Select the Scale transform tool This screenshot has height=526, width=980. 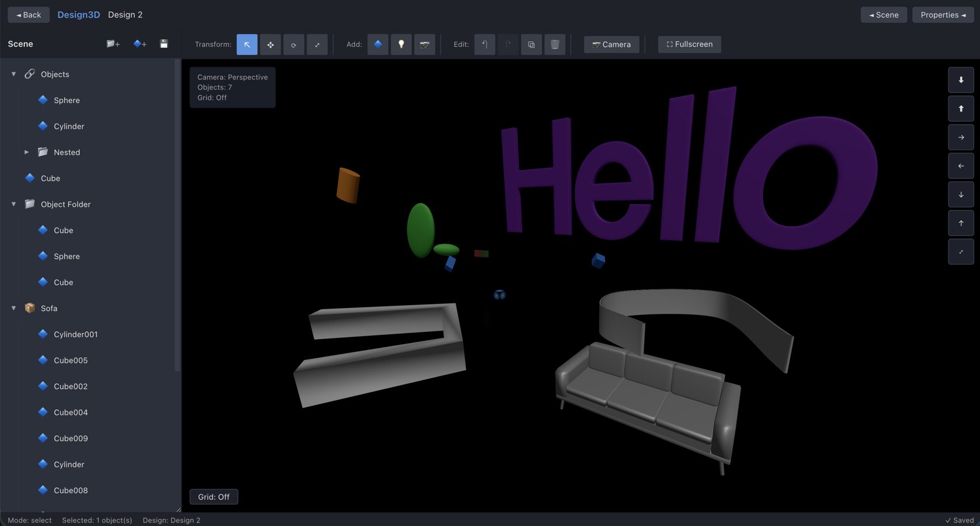click(317, 44)
